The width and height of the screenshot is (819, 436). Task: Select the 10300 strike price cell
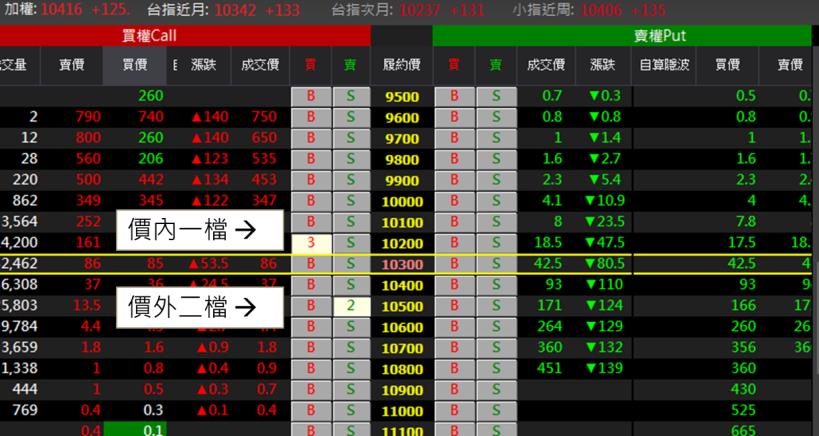pyautogui.click(x=402, y=264)
